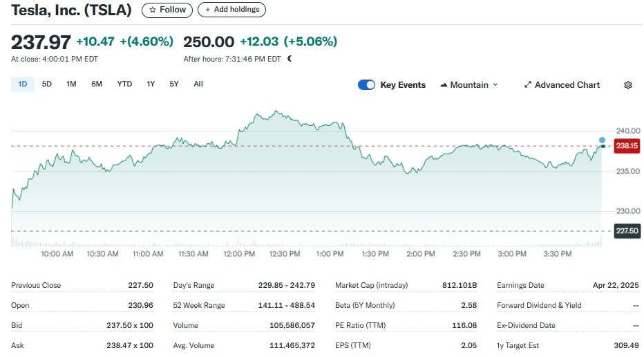The image size is (644, 357).
Task: Click the Advanced Chart expand arrows icon
Action: pyautogui.click(x=528, y=85)
